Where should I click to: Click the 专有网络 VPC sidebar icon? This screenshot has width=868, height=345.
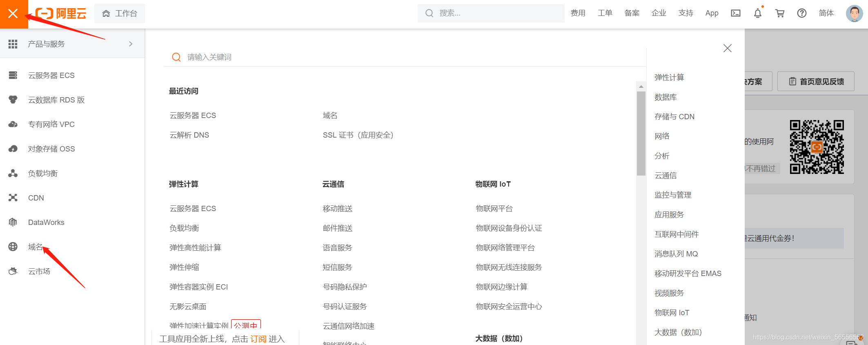[13, 124]
